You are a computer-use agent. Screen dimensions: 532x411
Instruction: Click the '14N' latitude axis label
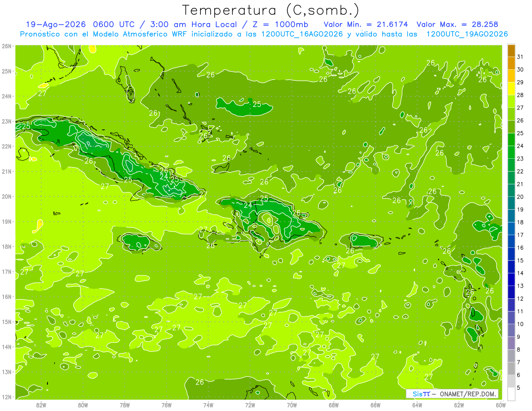pyautogui.click(x=7, y=347)
